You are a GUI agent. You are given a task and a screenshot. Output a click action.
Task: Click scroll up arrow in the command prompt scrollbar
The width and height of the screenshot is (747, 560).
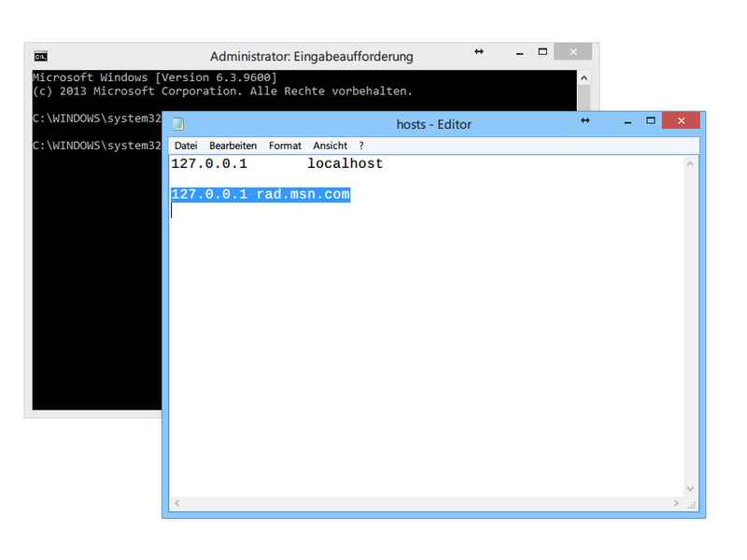tap(585, 77)
